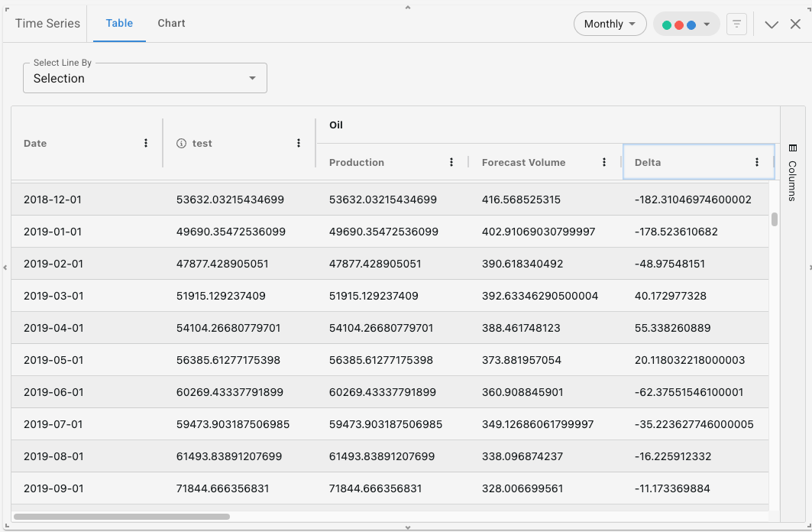Viewport: 812px width, 532px height.
Task: Open the Columns side panel
Action: [x=792, y=173]
